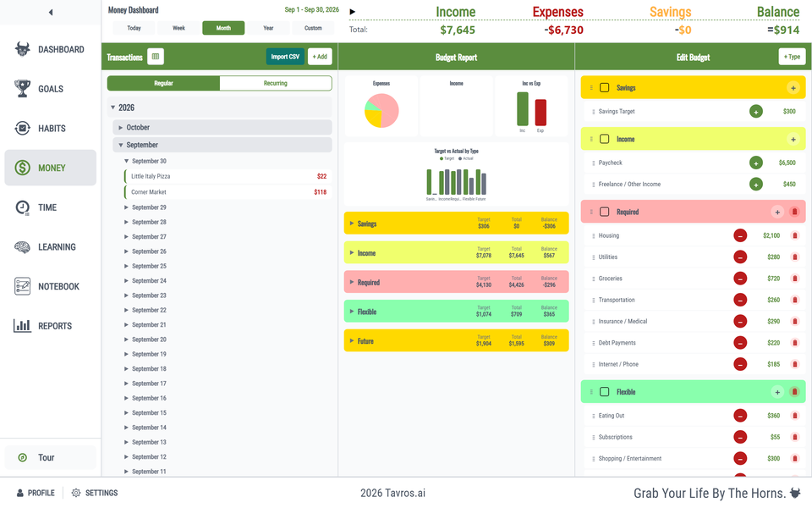Click the + Type button

[x=792, y=57]
